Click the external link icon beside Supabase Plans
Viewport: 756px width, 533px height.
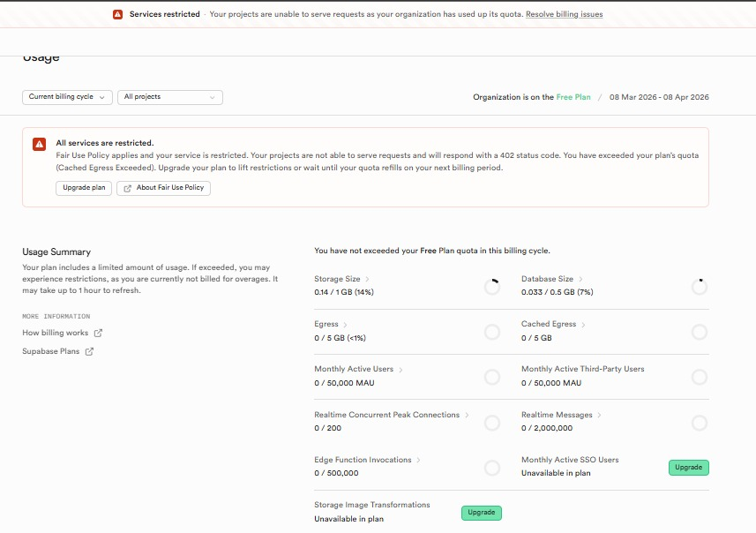pyautogui.click(x=89, y=351)
